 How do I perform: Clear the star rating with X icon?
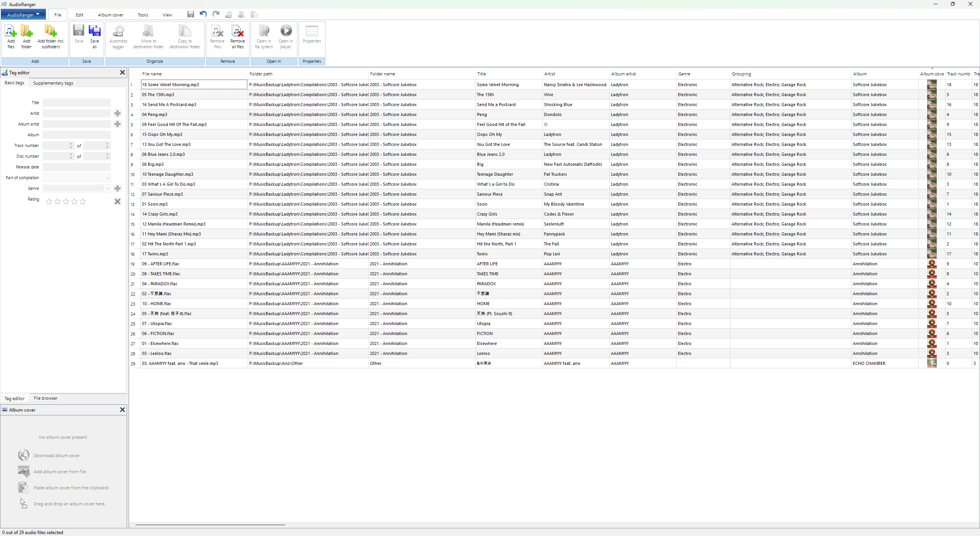click(118, 201)
